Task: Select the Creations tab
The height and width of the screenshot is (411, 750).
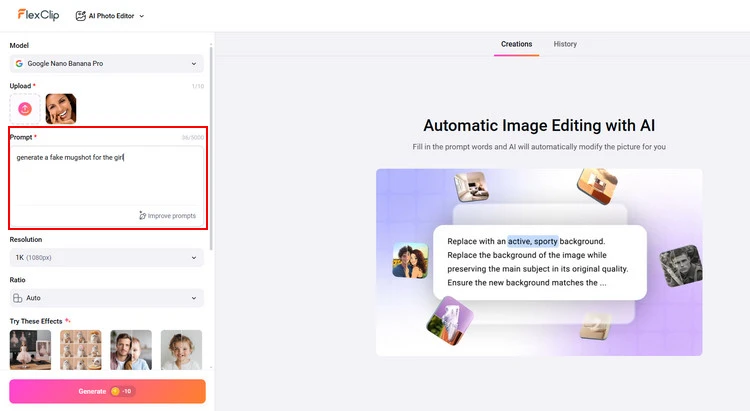Action: (x=516, y=44)
